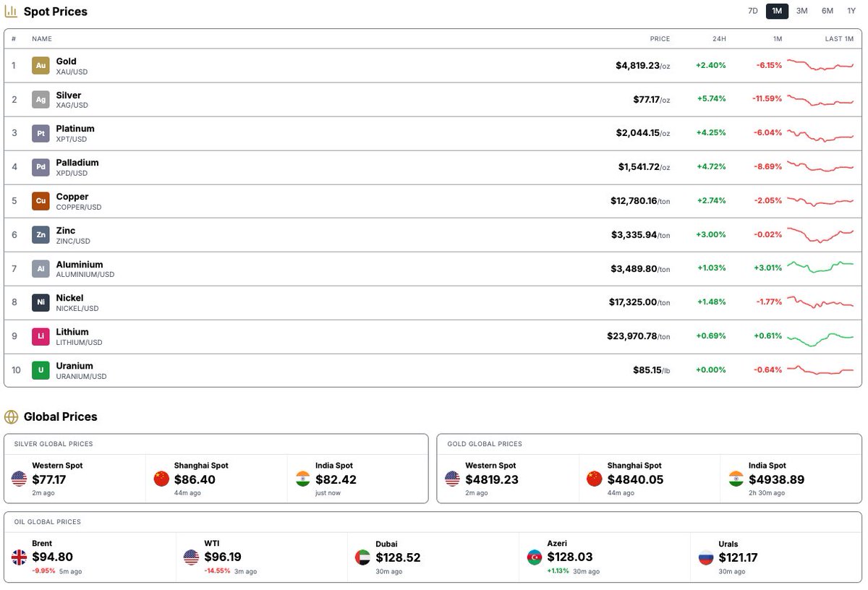Click the Platinum Pt symbol icon
The width and height of the screenshot is (868, 590).
coord(41,134)
